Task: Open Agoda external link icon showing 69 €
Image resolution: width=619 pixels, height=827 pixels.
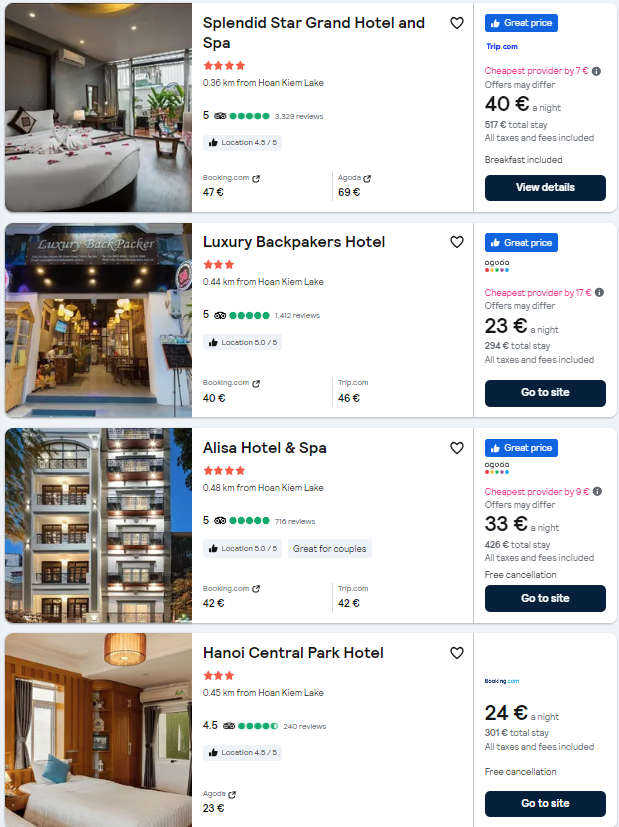Action: pos(367,178)
